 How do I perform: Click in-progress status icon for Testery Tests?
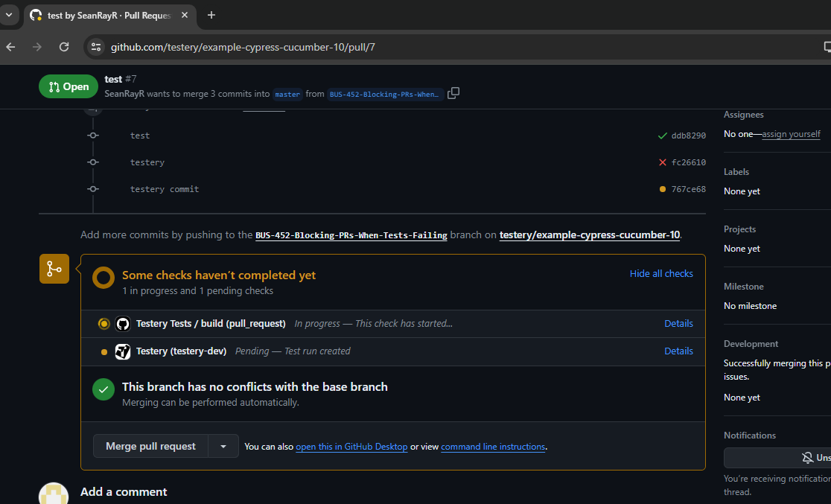(x=104, y=324)
